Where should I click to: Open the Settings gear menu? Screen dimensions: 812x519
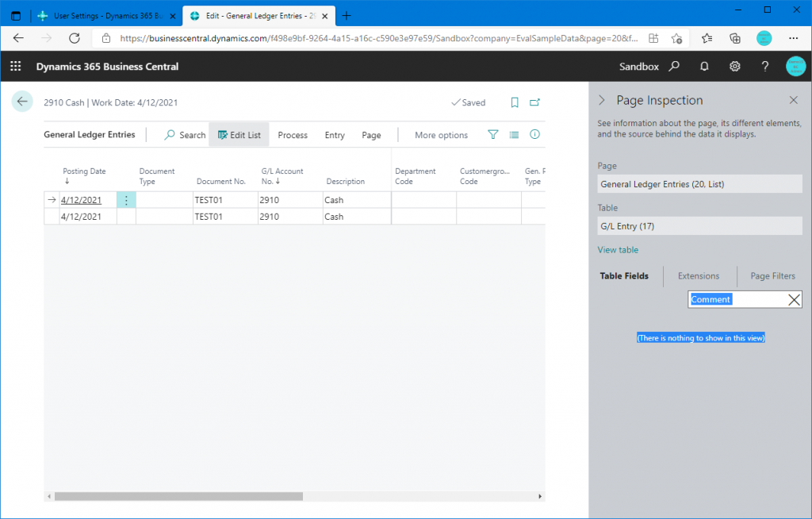[735, 67]
